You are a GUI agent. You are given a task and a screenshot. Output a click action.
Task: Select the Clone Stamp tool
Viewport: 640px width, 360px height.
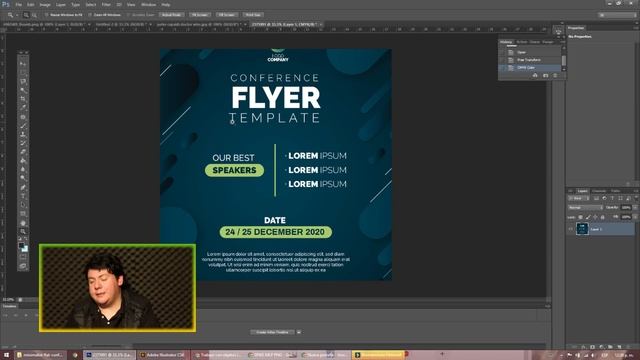[23, 134]
